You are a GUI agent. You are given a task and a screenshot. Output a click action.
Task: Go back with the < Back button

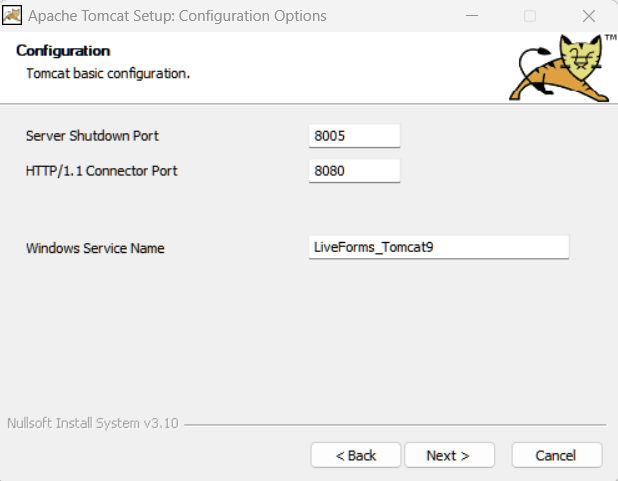pos(356,455)
